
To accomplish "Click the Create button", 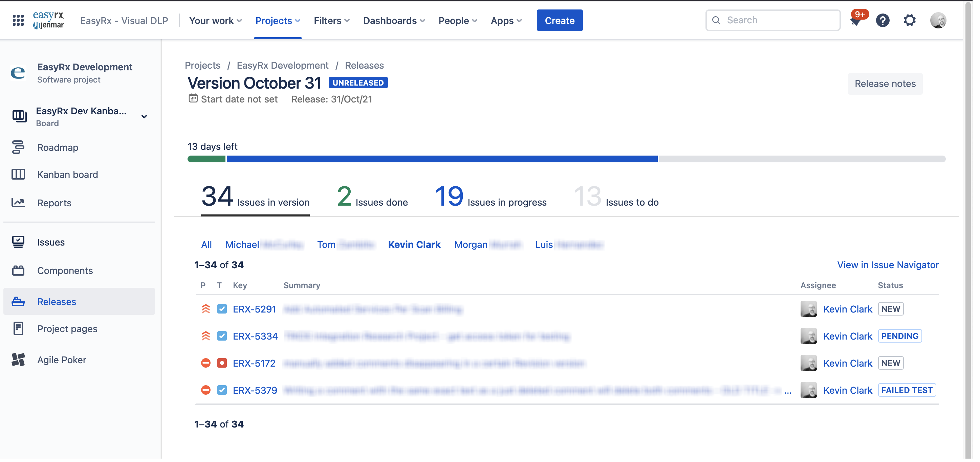I will [x=560, y=20].
